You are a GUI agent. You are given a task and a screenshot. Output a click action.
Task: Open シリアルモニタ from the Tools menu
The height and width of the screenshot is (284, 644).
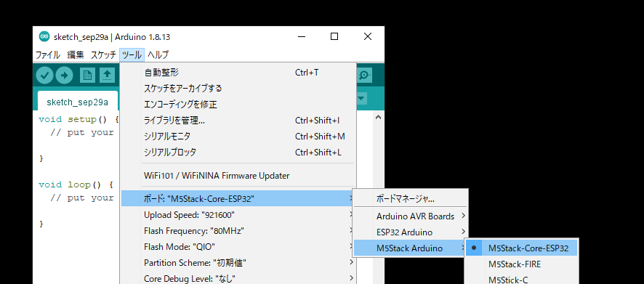(x=238, y=137)
